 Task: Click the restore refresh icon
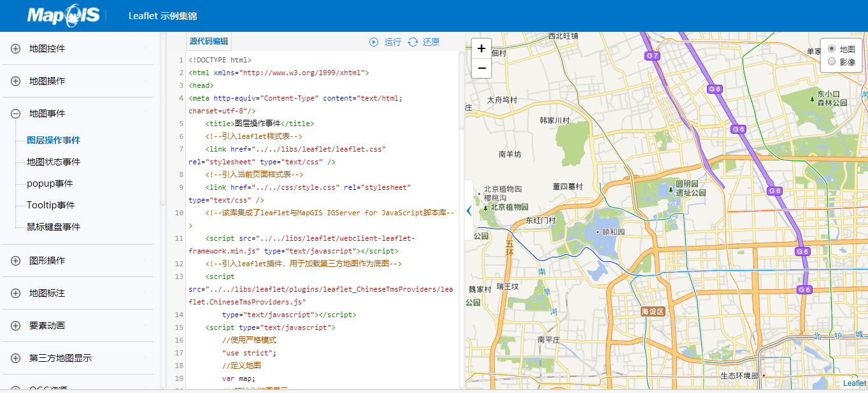[x=413, y=42]
